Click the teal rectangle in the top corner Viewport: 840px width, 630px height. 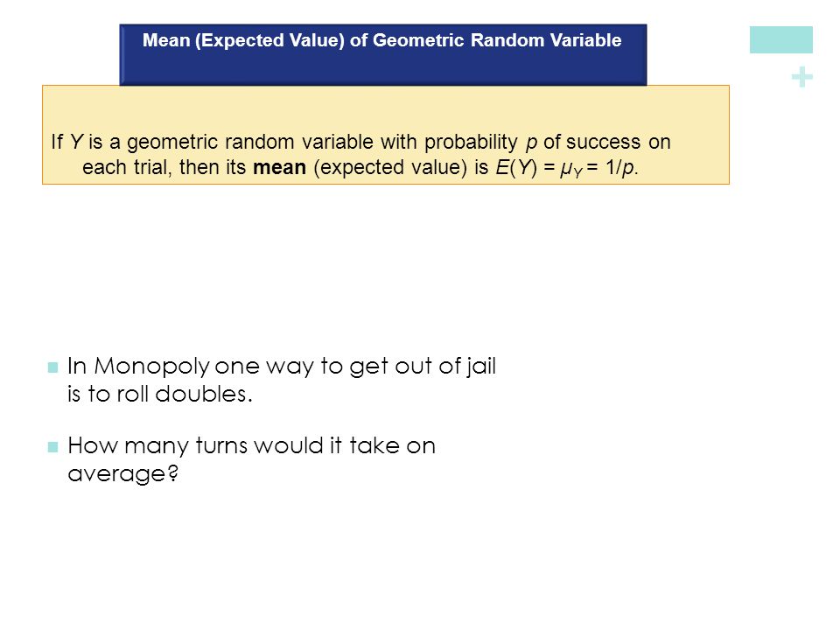coord(781,39)
